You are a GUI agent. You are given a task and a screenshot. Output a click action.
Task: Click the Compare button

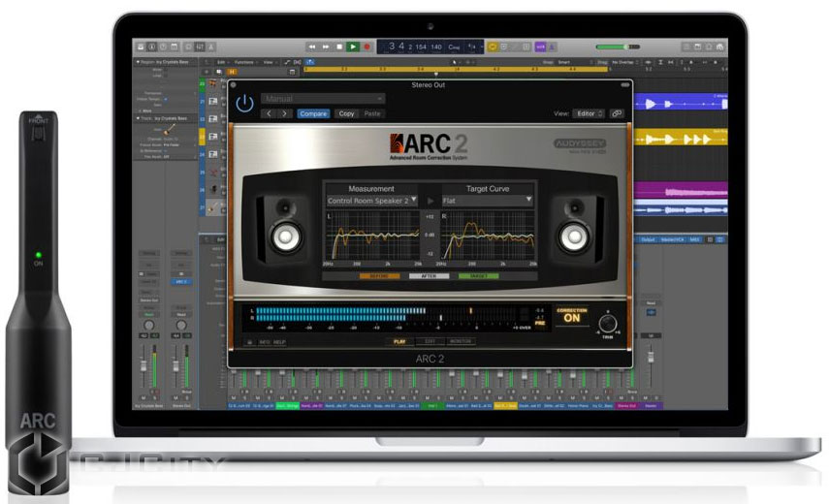312,113
